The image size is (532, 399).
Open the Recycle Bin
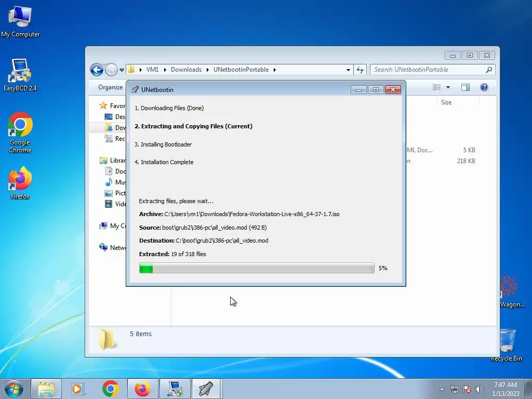coord(507,345)
